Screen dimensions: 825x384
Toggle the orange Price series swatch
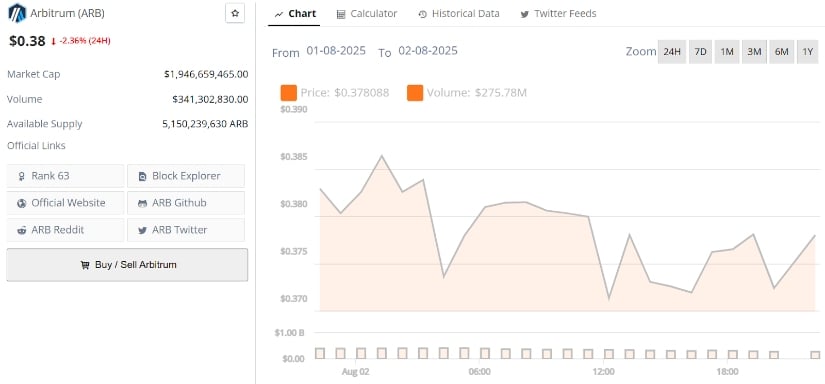coord(289,93)
